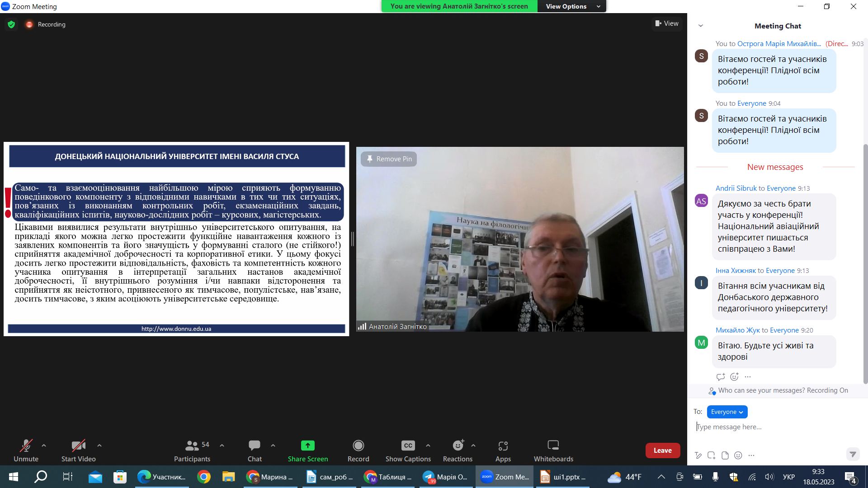This screenshot has height=488, width=868.
Task: Open the Apps panel
Action: pos(503,450)
